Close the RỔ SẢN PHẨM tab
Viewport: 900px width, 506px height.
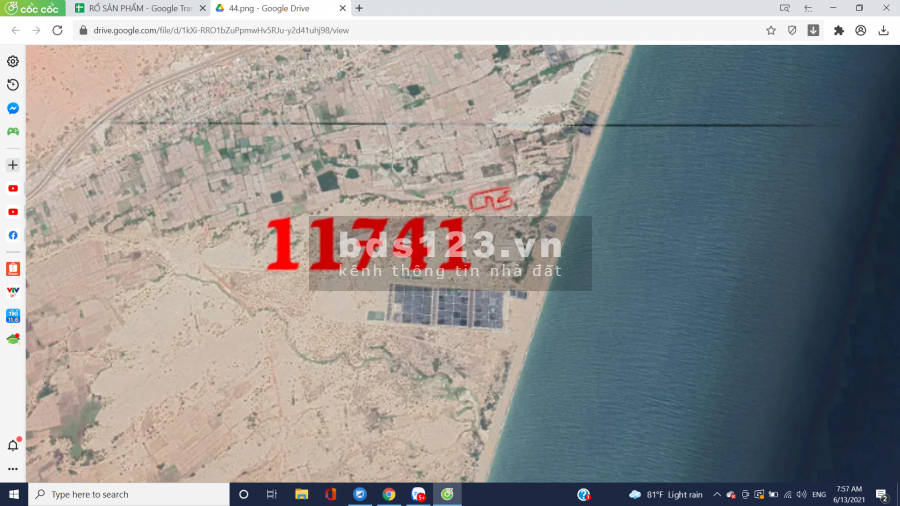pos(203,8)
